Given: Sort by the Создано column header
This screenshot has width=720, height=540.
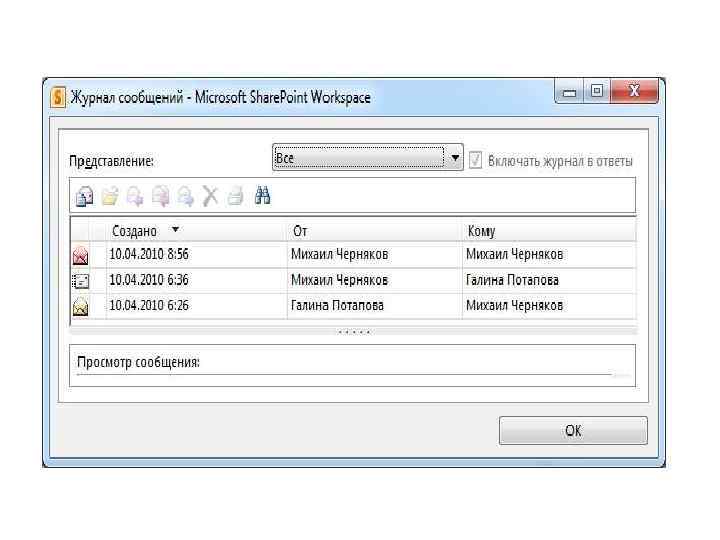Looking at the screenshot, I should [x=197, y=231].
